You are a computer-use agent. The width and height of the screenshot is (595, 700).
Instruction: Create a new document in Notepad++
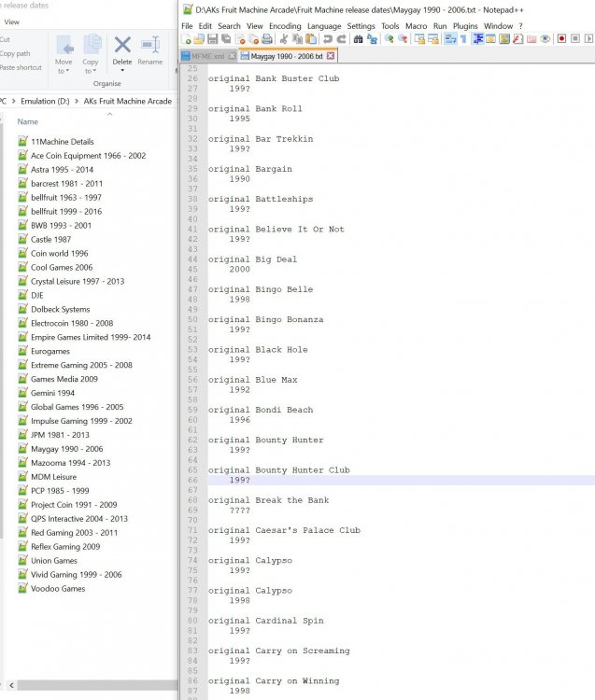(x=186, y=39)
